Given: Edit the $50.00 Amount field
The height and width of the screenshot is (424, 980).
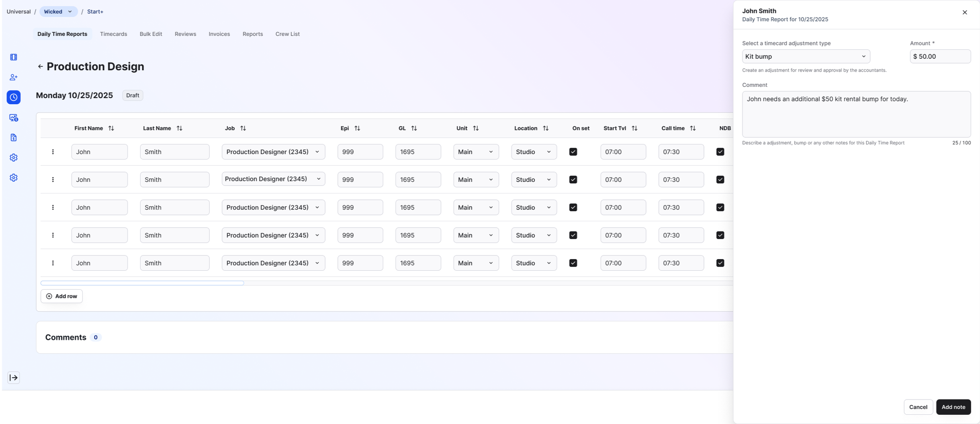Looking at the screenshot, I should click(940, 56).
